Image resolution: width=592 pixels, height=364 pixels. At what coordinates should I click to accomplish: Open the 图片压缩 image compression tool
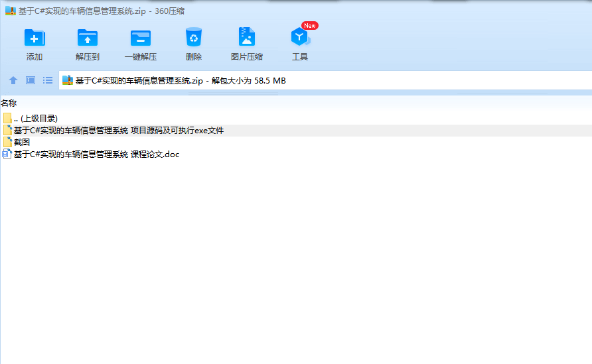(x=246, y=36)
